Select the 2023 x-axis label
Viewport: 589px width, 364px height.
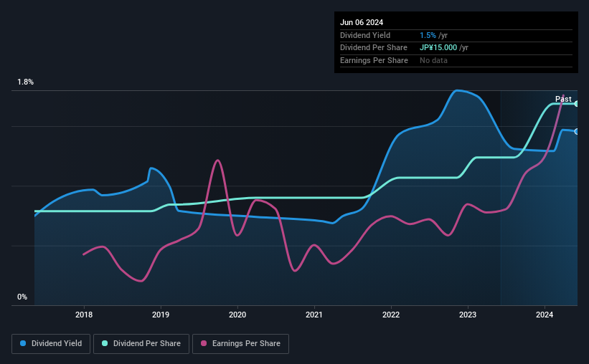tap(468, 315)
